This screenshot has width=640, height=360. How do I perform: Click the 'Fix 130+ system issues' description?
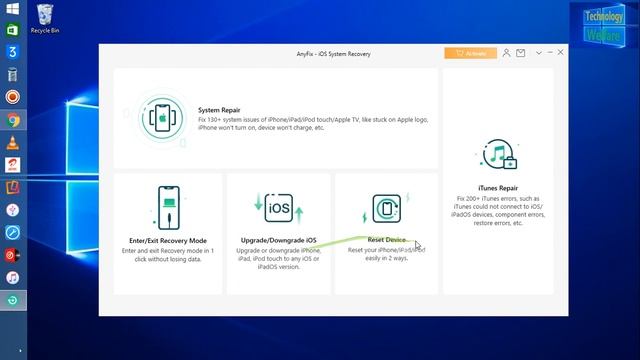[x=313, y=124]
